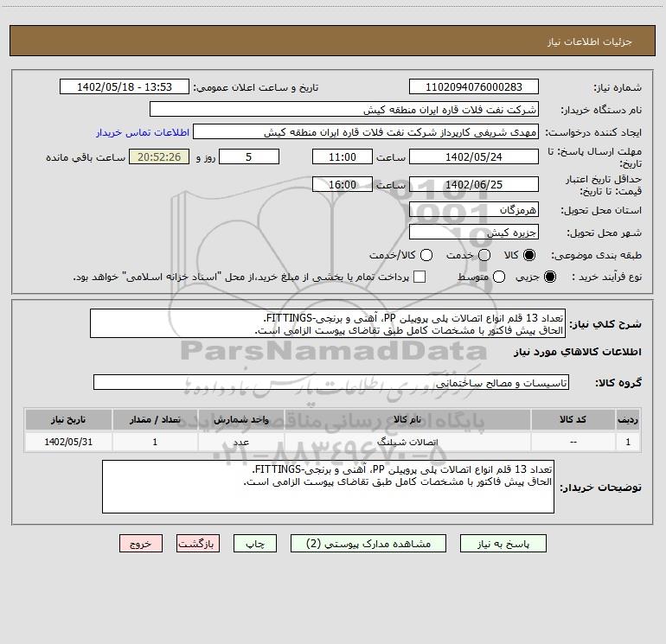Click the اطلاعات کالاهای مورد نیاز heading

coord(577,353)
